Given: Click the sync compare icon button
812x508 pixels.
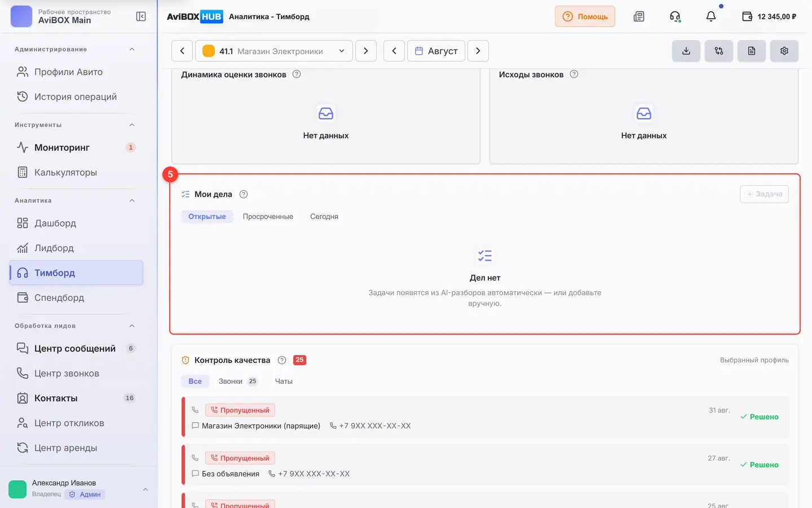Looking at the screenshot, I should (719, 51).
